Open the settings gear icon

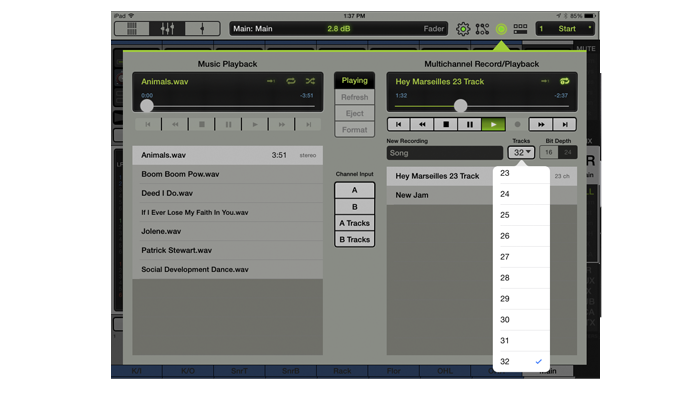tap(463, 29)
